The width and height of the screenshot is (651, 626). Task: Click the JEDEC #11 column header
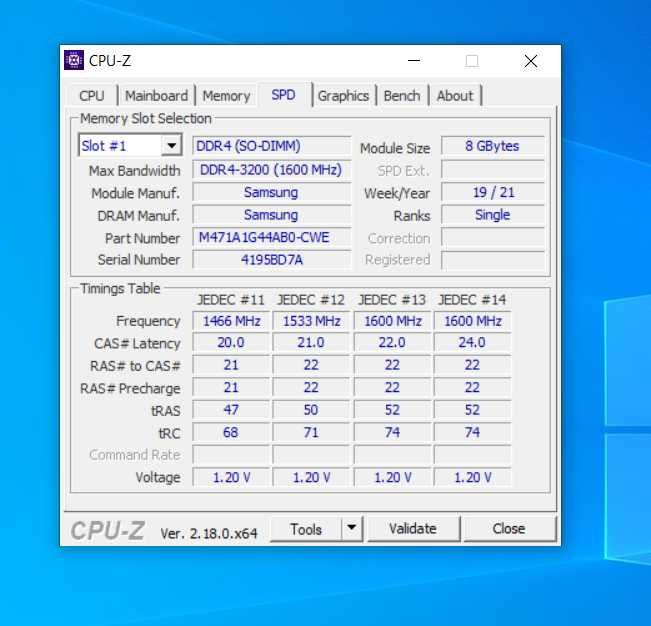tap(231, 300)
